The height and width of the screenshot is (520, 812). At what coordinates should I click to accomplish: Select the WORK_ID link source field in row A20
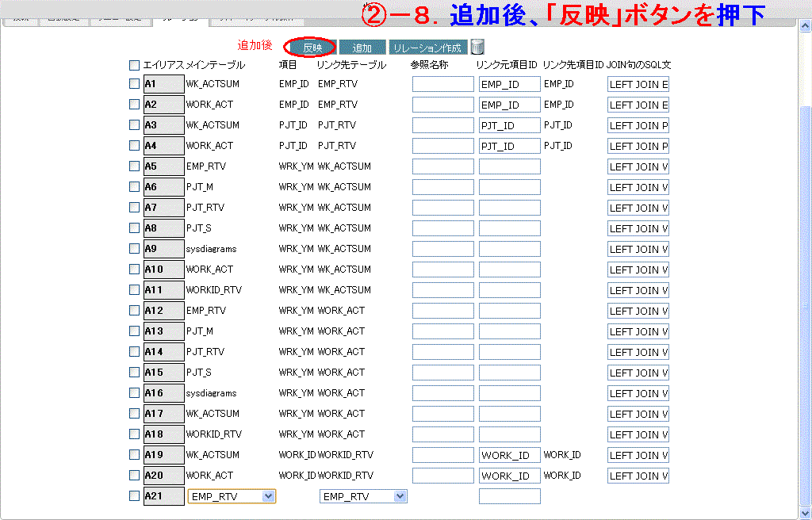pos(509,476)
